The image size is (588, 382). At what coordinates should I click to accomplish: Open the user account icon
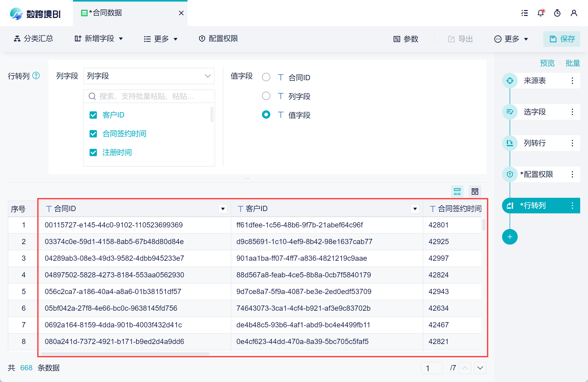pyautogui.click(x=574, y=13)
